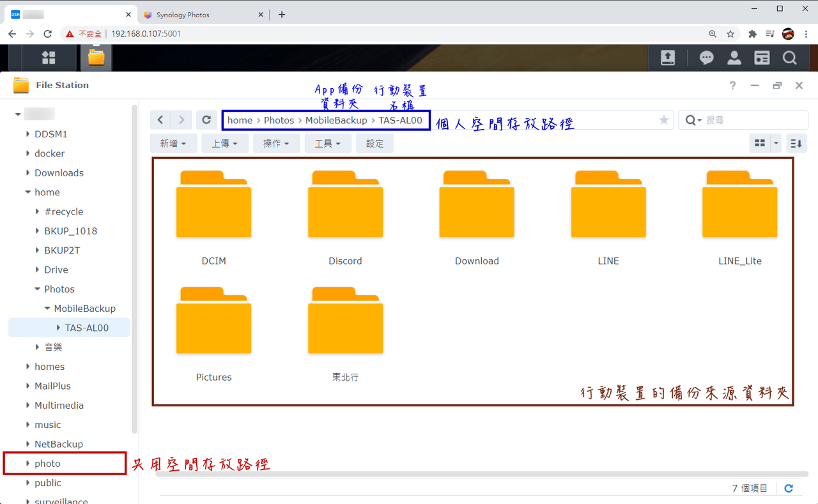Open the 工具 dropdown menu

click(328, 143)
